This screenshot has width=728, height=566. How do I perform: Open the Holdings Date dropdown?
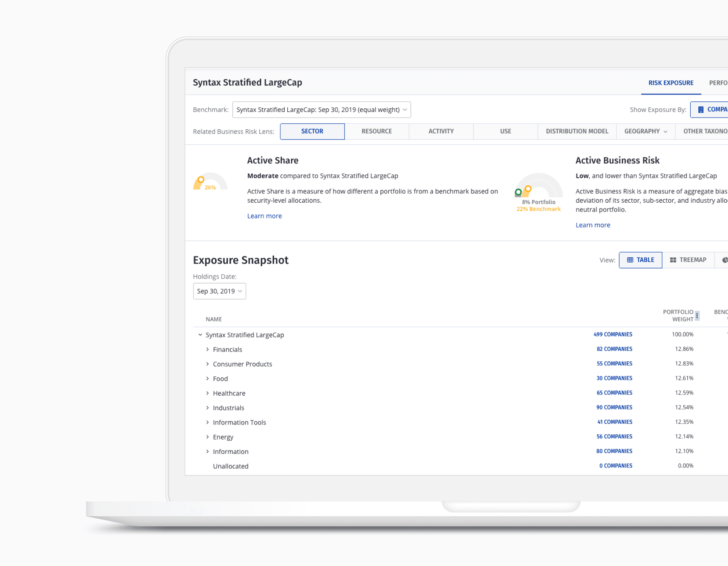pyautogui.click(x=220, y=291)
